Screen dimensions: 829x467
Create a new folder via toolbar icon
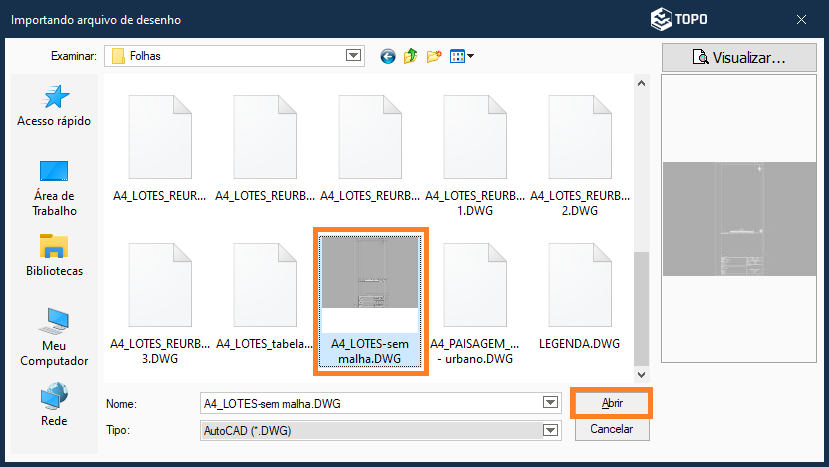click(x=434, y=56)
